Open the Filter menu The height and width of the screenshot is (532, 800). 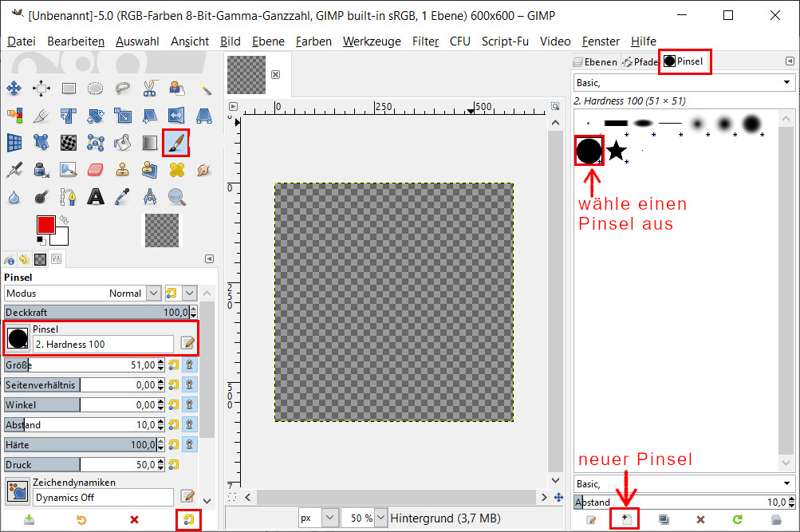(x=425, y=41)
